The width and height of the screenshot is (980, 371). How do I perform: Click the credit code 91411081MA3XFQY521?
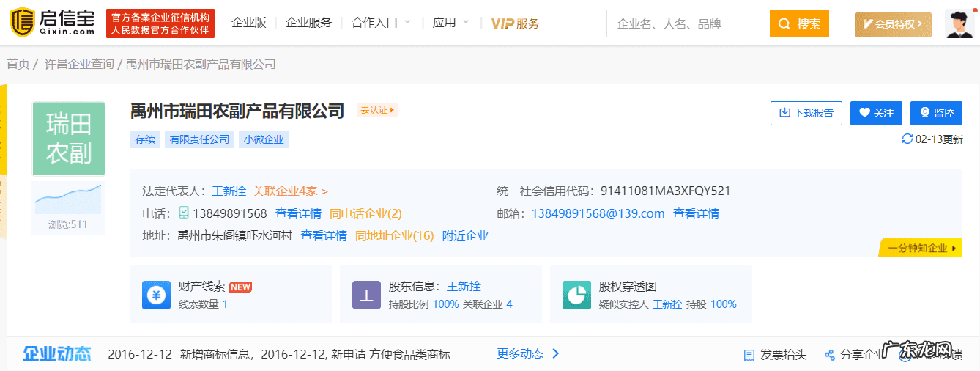[x=665, y=191]
